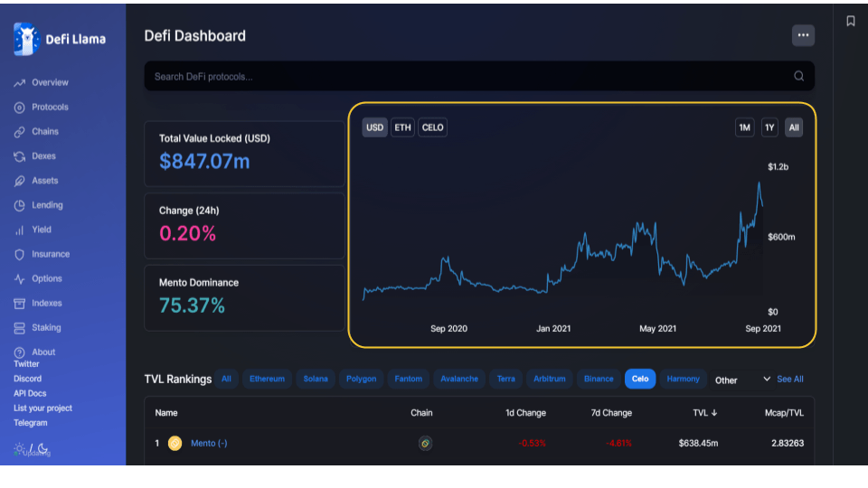Click the Insurance shield icon
Viewport: 868px width, 488px height.
19,255
